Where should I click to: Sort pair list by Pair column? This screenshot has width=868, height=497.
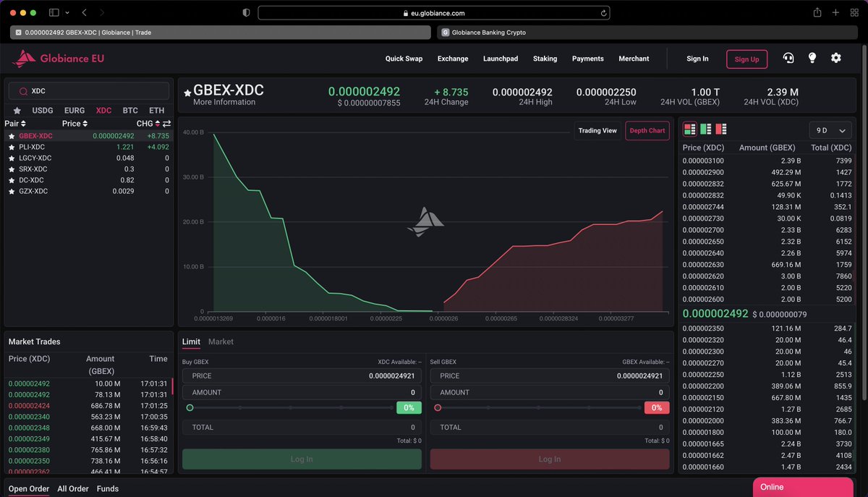point(15,124)
